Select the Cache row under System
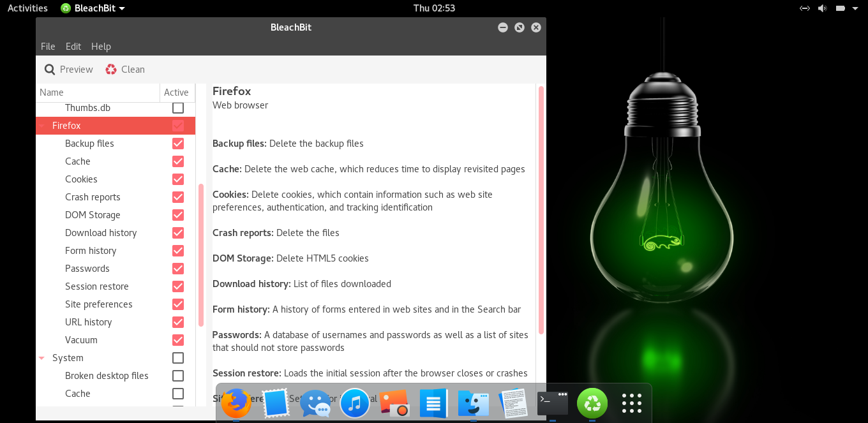 click(x=116, y=394)
